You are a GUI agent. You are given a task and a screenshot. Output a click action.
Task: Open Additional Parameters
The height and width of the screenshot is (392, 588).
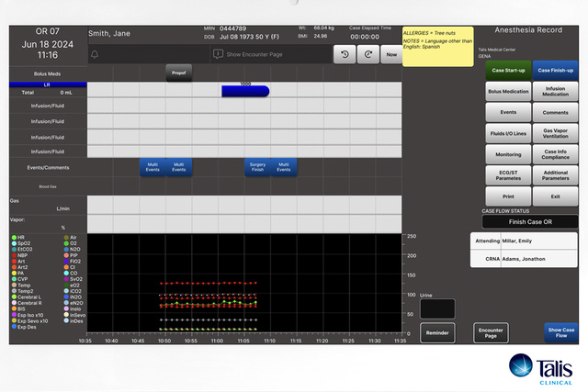(555, 175)
